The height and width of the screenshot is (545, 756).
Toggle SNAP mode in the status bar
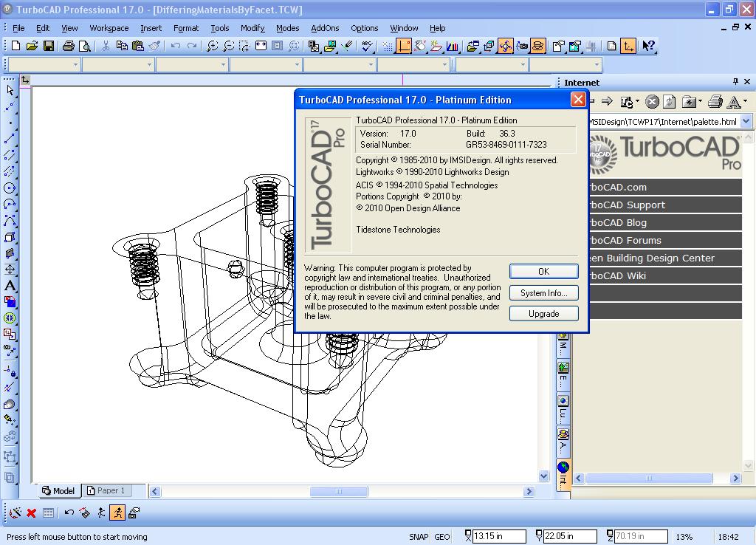tap(419, 535)
